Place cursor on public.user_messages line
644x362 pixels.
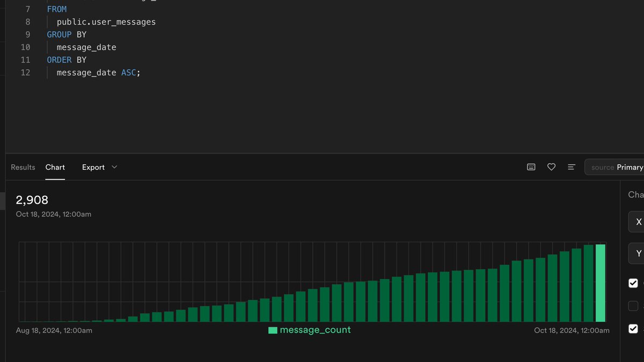(106, 21)
